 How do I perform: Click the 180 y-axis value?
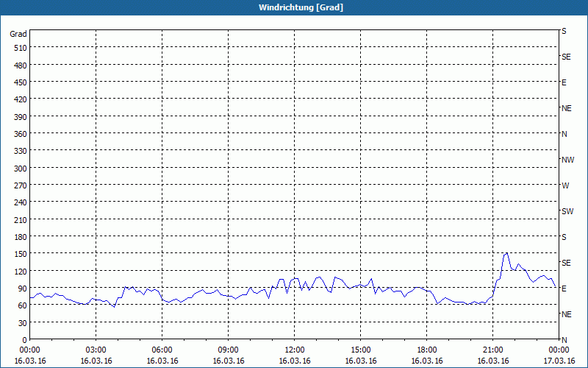[21, 237]
